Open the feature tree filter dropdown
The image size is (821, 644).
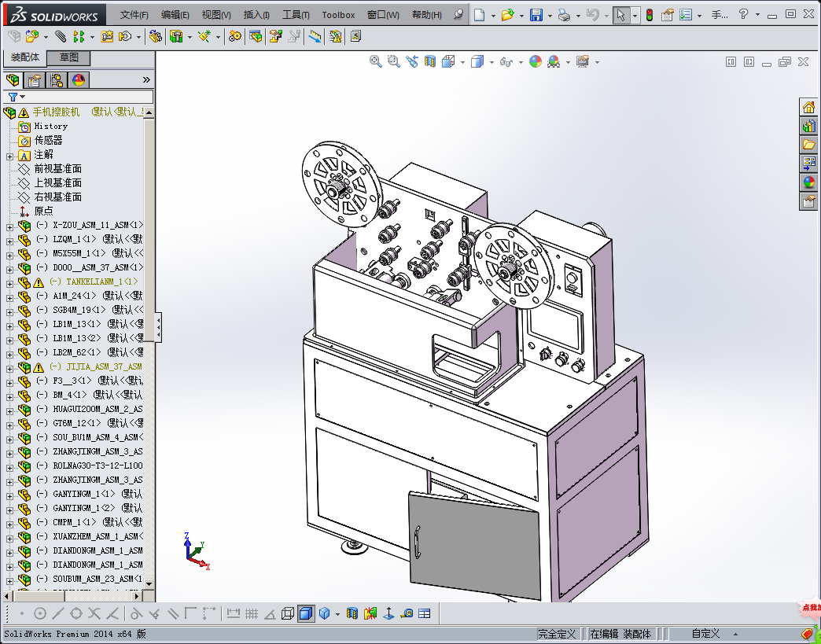[16, 97]
